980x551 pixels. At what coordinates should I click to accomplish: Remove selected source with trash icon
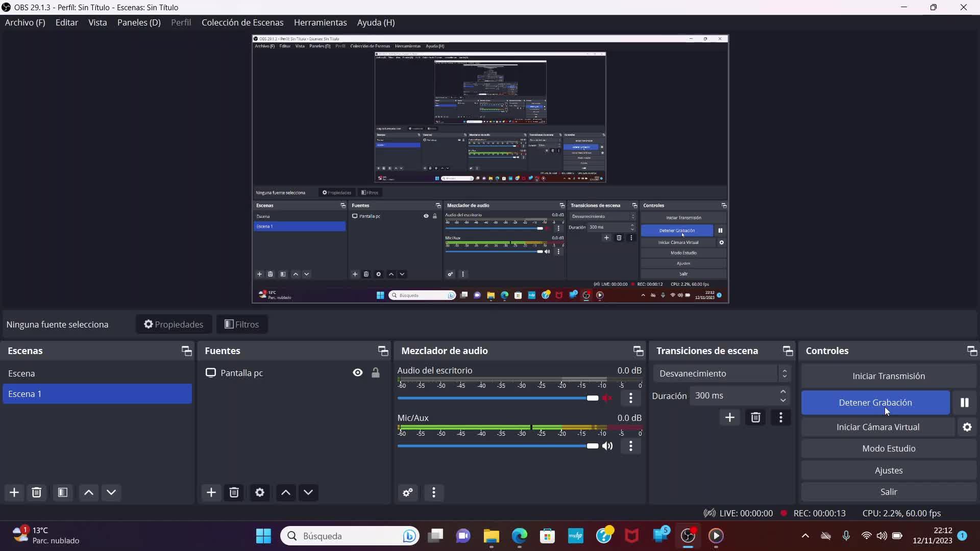point(234,492)
